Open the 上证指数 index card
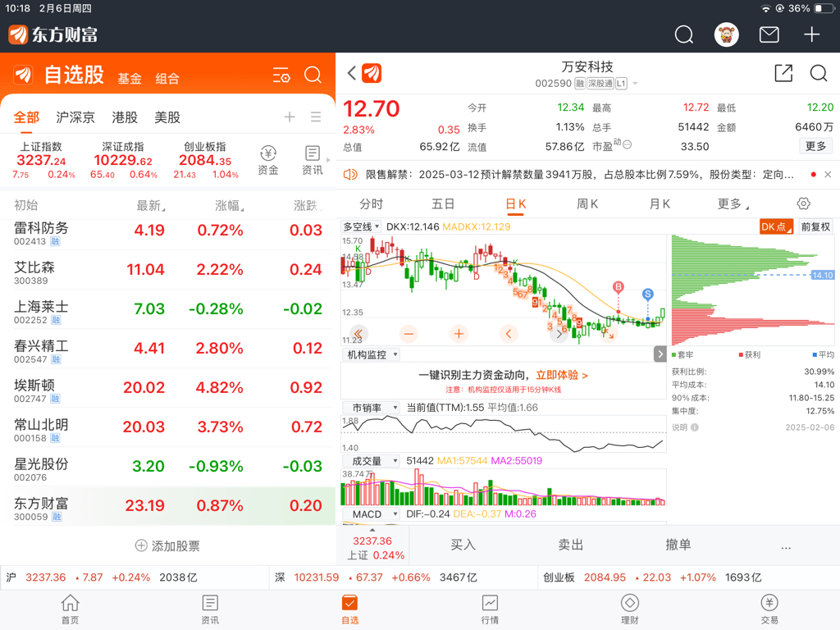840x630 pixels. [42, 160]
